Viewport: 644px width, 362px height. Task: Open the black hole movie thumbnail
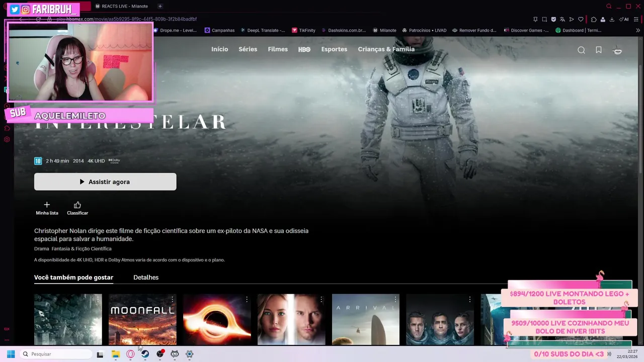217,319
